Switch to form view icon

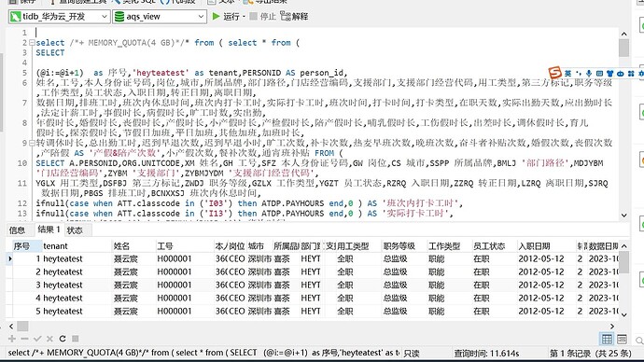coord(622,339)
